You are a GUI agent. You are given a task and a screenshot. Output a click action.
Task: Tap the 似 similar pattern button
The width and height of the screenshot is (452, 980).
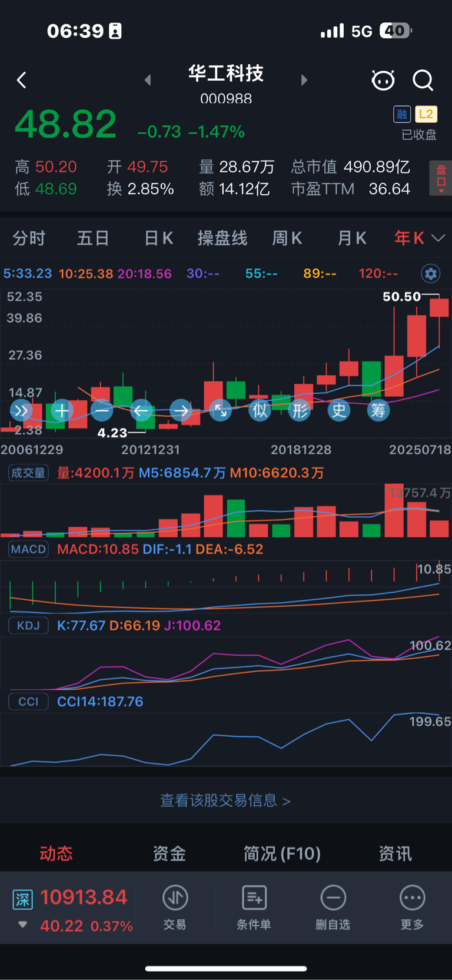[260, 410]
